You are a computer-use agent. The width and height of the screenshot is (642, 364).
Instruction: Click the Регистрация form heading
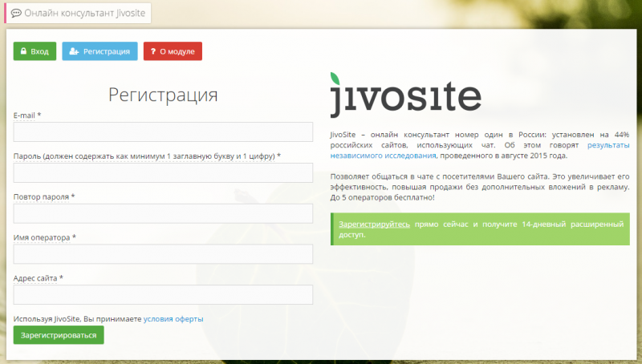pyautogui.click(x=163, y=95)
